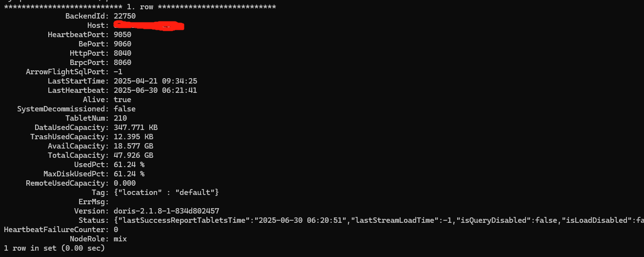Viewport: 644px width, 257px height.
Task: Click the '1 row in set' result line
Action: (x=54, y=248)
